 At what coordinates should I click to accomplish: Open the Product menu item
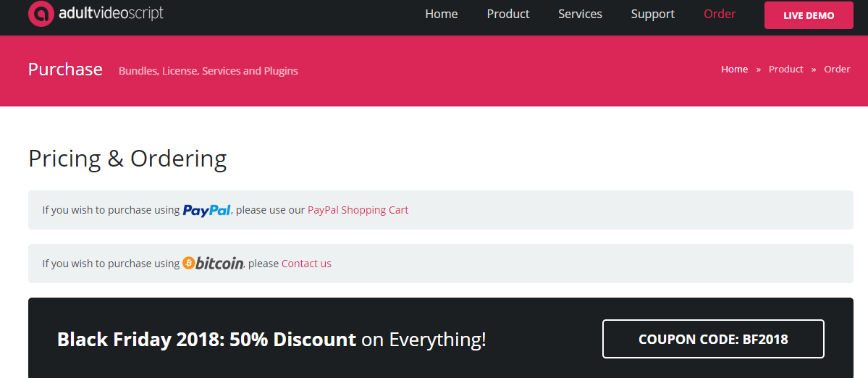pos(507,14)
